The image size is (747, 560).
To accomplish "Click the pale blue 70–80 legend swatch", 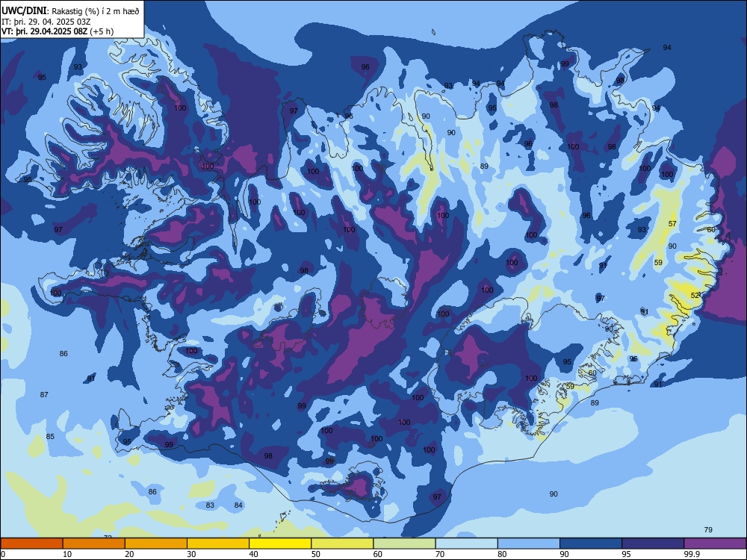I will pos(466,544).
